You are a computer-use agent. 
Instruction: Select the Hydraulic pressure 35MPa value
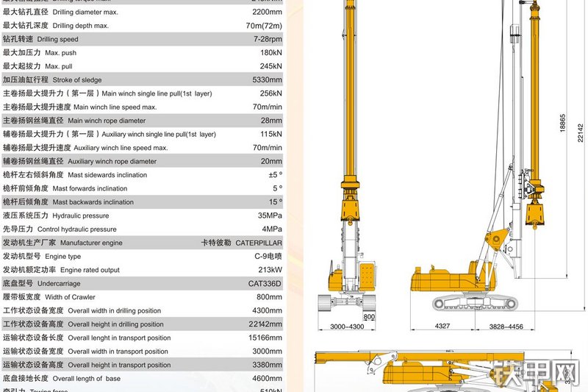point(270,215)
